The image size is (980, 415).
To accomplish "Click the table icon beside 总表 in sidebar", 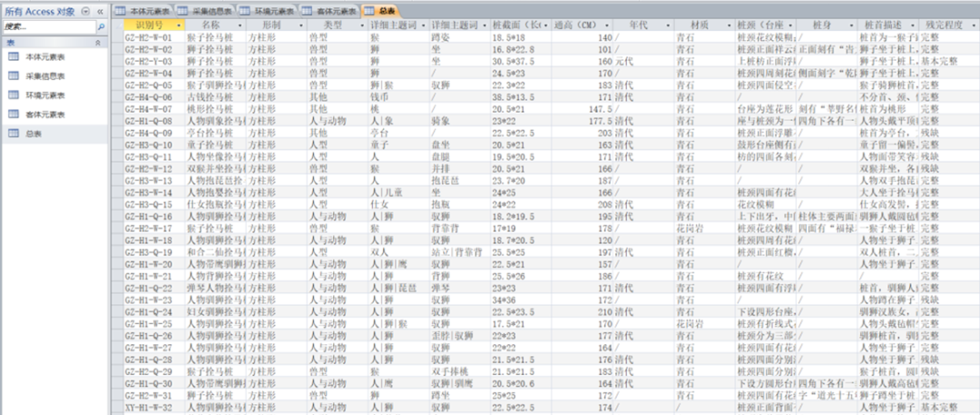I will click(x=15, y=133).
